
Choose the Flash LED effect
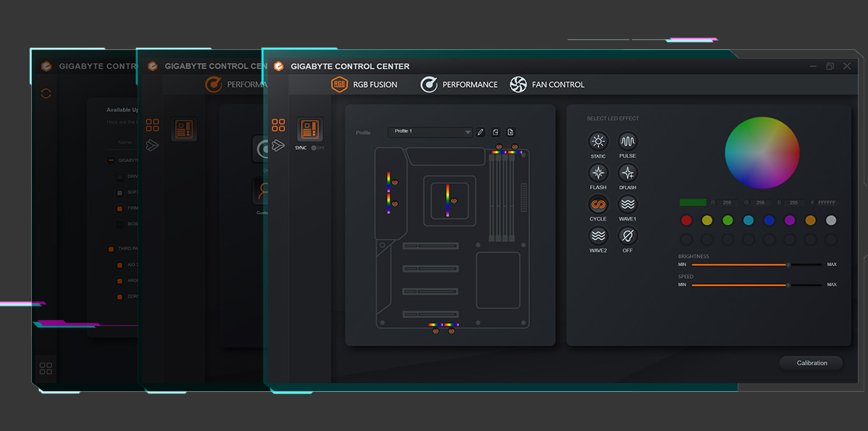[598, 173]
